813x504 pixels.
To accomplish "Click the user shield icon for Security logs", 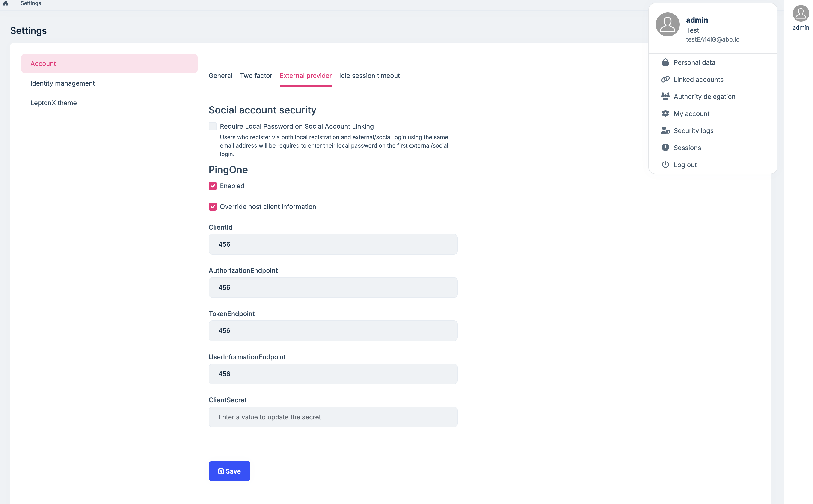I will point(665,130).
